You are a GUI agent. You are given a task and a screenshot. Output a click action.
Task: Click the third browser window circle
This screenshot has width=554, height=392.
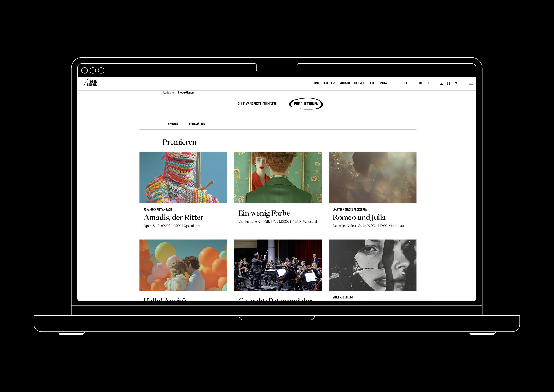pos(101,70)
